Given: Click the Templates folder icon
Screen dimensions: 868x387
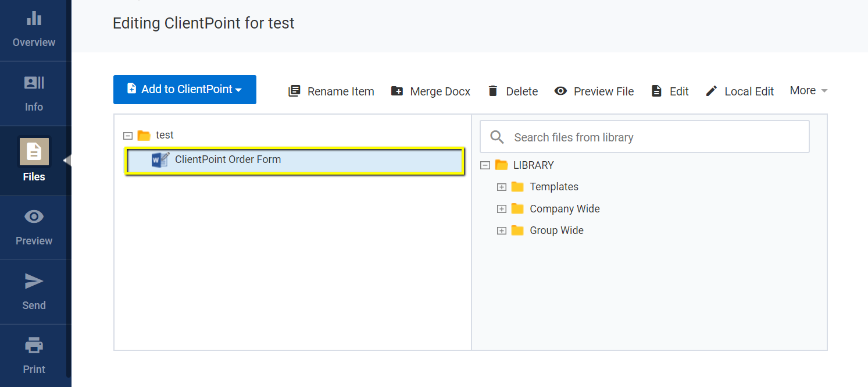Looking at the screenshot, I should 517,187.
